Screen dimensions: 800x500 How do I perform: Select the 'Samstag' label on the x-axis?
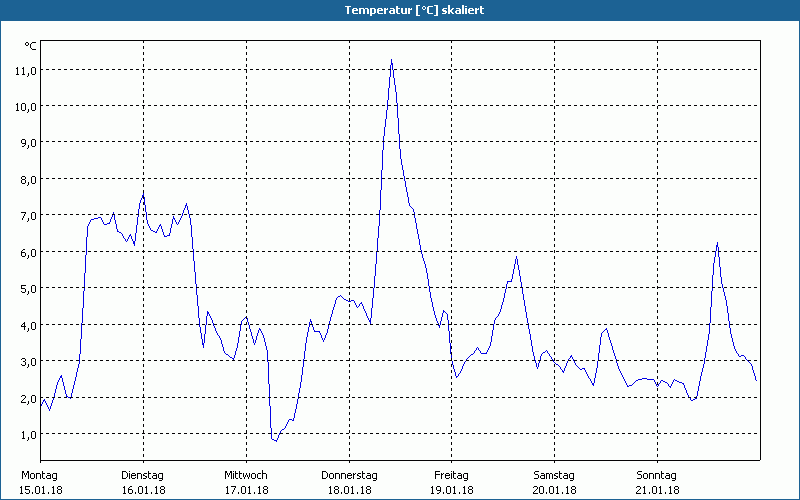pos(553,475)
